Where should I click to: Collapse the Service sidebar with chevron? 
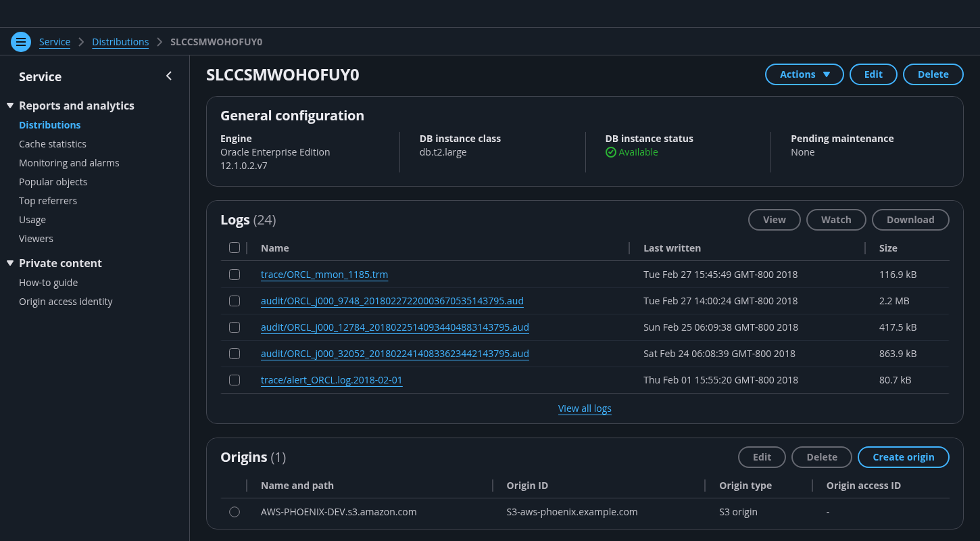tap(169, 76)
